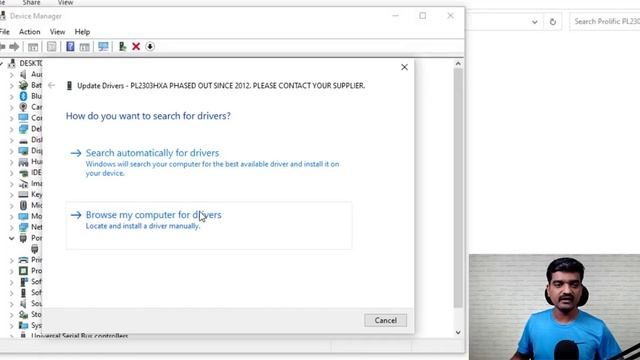Open the Share tab in Explorer window
This screenshot has width=640, height=360.
31,2
